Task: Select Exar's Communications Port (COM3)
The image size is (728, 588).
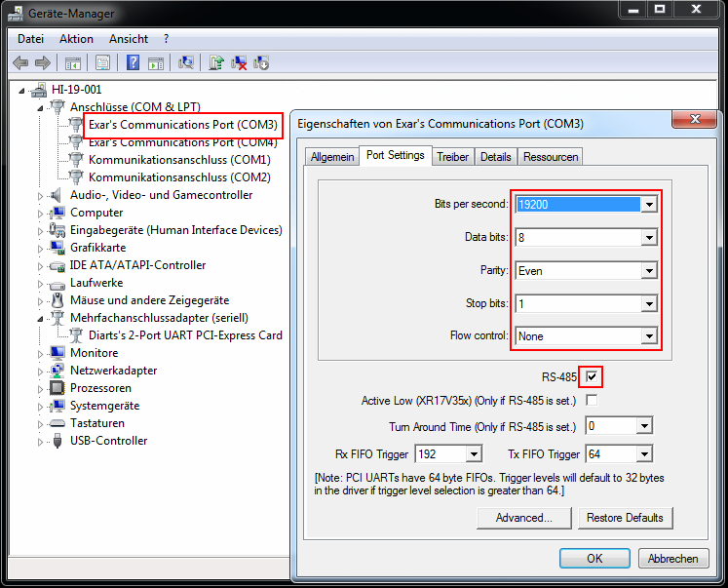Action: tap(183, 125)
